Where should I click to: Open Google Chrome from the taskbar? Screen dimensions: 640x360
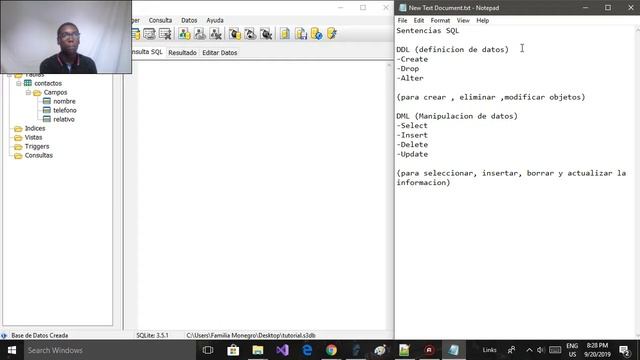pos(331,350)
